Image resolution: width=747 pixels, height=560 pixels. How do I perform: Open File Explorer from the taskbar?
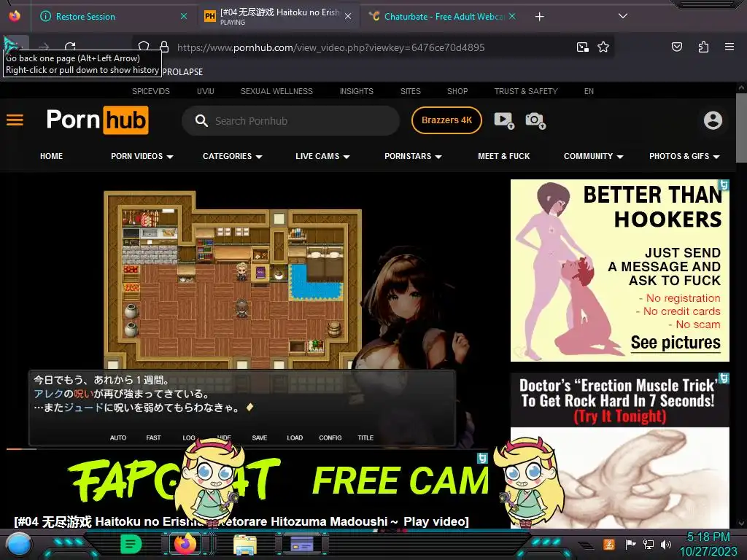coord(244,545)
